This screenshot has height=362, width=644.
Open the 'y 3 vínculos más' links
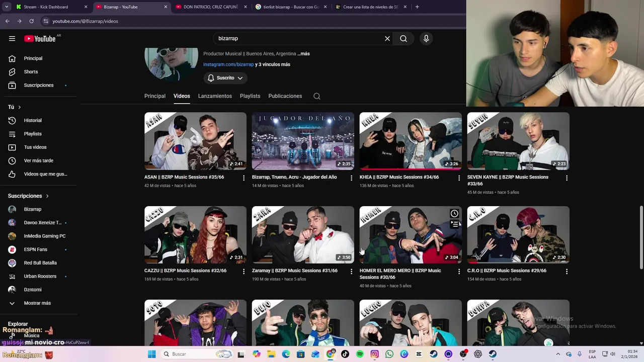pos(273,64)
